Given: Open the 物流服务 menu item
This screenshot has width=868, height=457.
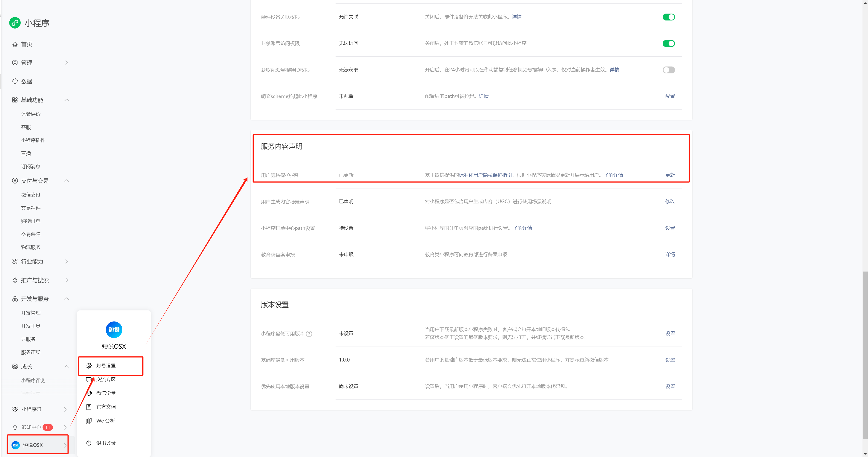Looking at the screenshot, I should tap(31, 247).
